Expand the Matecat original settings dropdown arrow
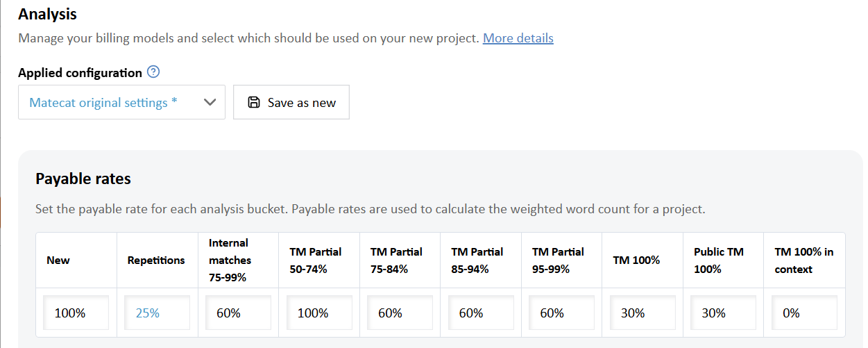The width and height of the screenshot is (868, 348). 210,102
